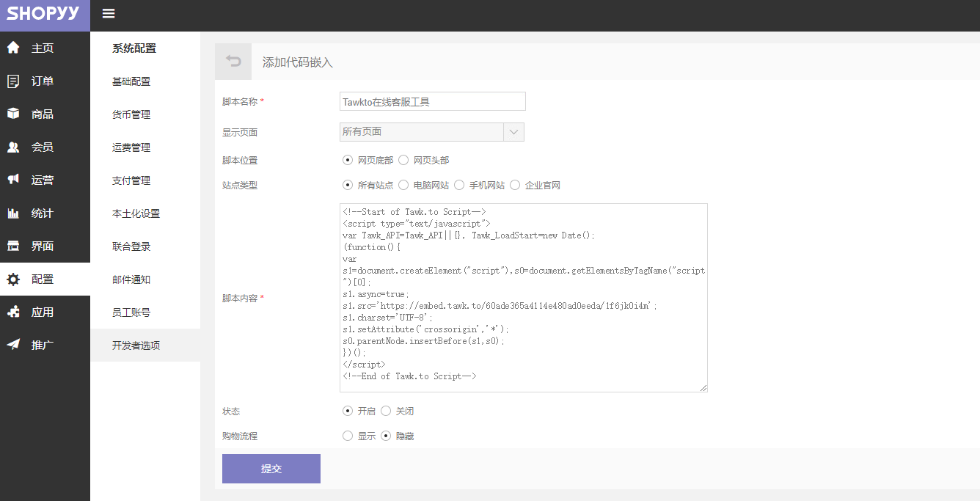Click inside the 脚本内容 textarea
The image size is (980, 501).
[524, 298]
